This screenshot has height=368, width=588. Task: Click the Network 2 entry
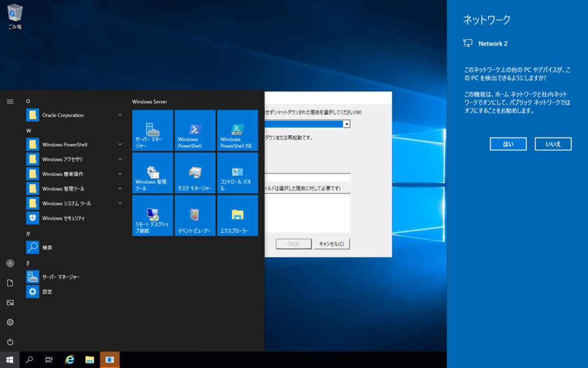tap(486, 43)
